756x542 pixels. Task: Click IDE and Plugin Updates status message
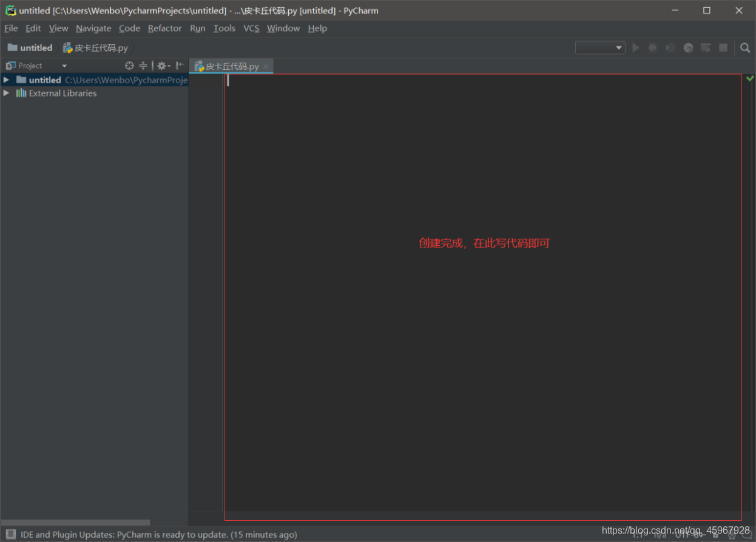pos(159,535)
